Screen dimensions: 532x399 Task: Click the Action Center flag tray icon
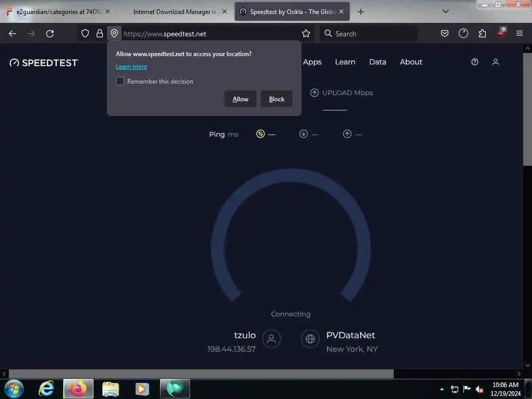(467, 389)
